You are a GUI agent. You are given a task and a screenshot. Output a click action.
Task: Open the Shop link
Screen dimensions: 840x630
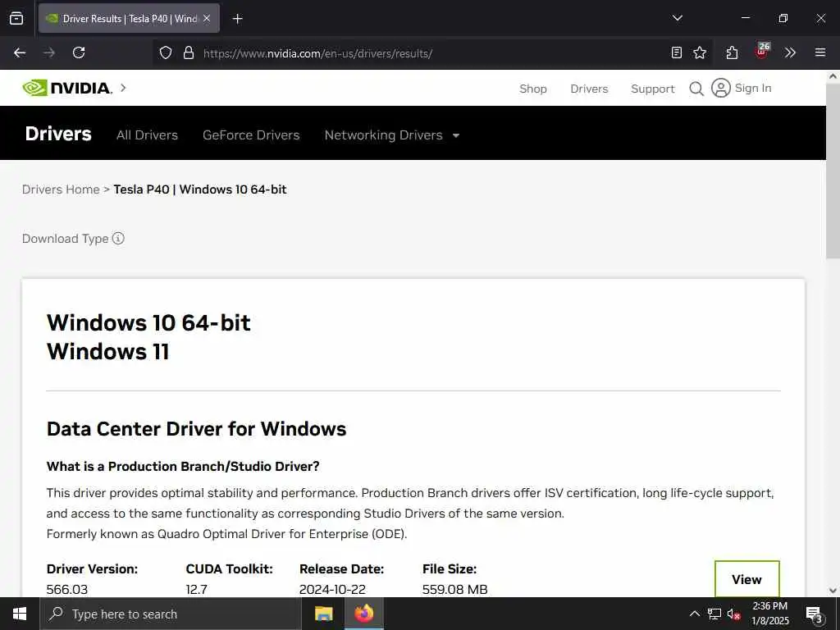[533, 89]
